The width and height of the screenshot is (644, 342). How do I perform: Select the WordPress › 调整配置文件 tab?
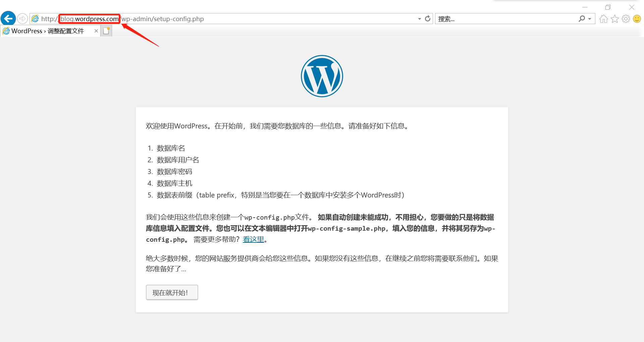(50, 31)
